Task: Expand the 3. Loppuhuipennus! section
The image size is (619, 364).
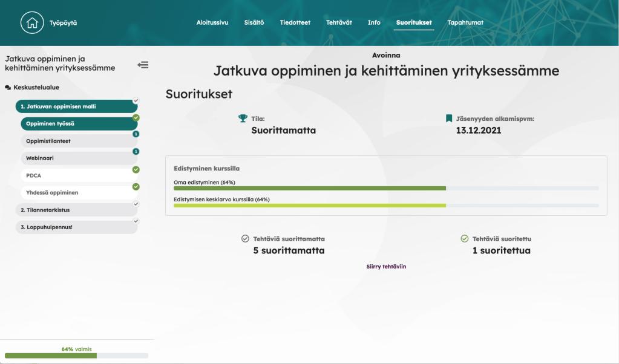Action: [76, 227]
